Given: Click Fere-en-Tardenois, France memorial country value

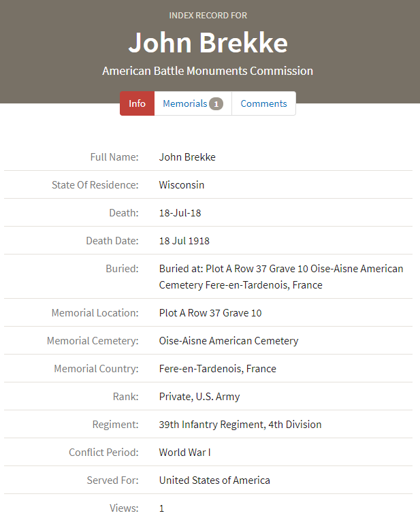Looking at the screenshot, I should (218, 369).
